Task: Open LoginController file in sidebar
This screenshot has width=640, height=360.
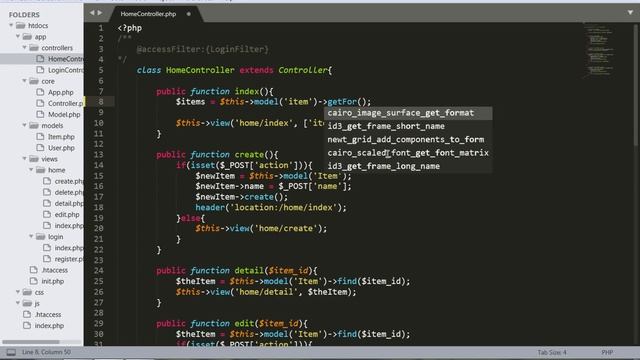Action: tap(65, 70)
